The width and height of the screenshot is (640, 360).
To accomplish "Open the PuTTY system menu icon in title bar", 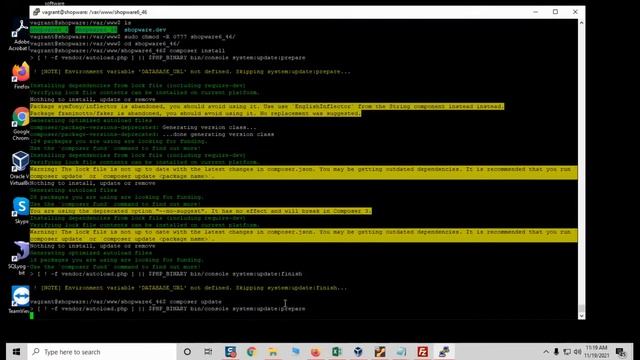I will coord(36,12).
